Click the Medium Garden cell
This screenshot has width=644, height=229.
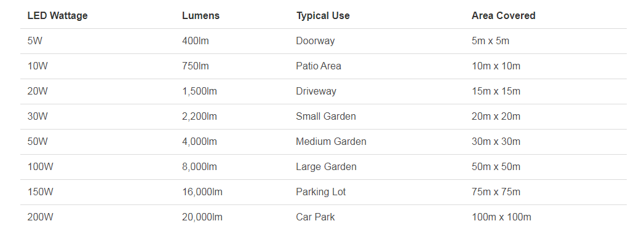(x=331, y=142)
